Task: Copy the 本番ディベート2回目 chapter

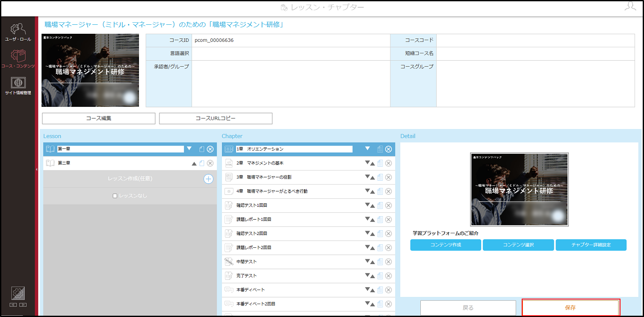Action: coord(380,304)
